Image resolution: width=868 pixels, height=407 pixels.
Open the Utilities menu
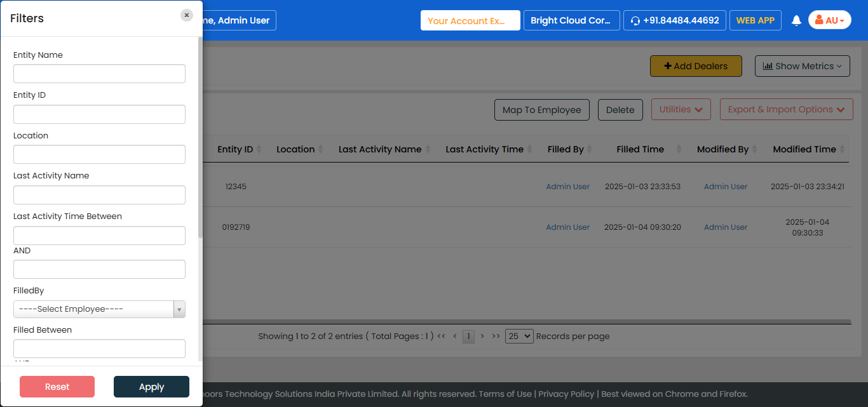coord(681,109)
